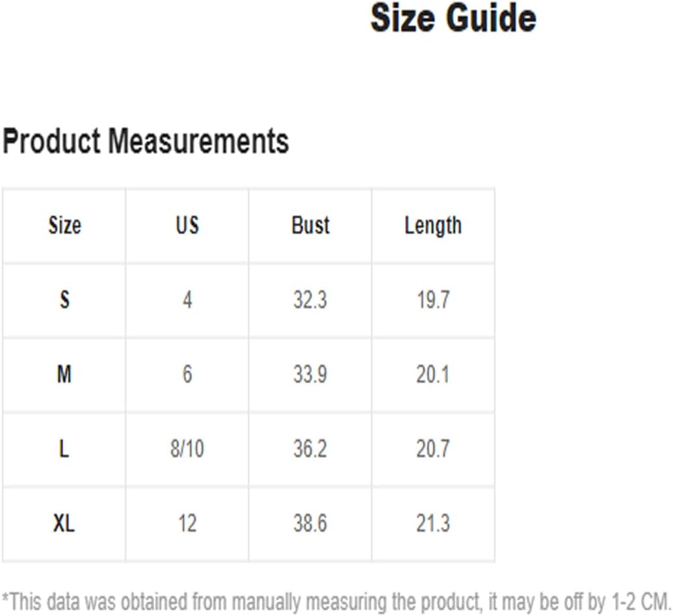Click the L size row label
Image resolution: width=673 pixels, height=616 pixels.
click(x=64, y=449)
